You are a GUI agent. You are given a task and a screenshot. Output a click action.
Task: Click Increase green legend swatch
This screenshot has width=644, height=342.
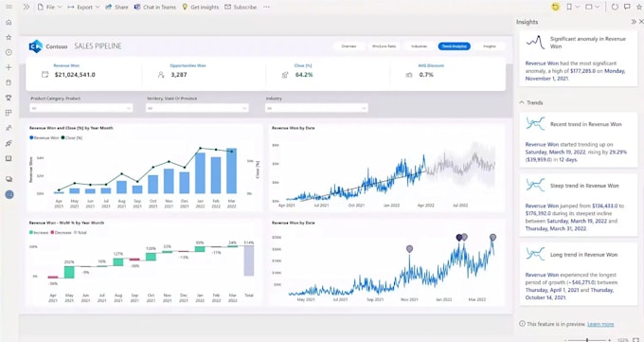pos(31,233)
